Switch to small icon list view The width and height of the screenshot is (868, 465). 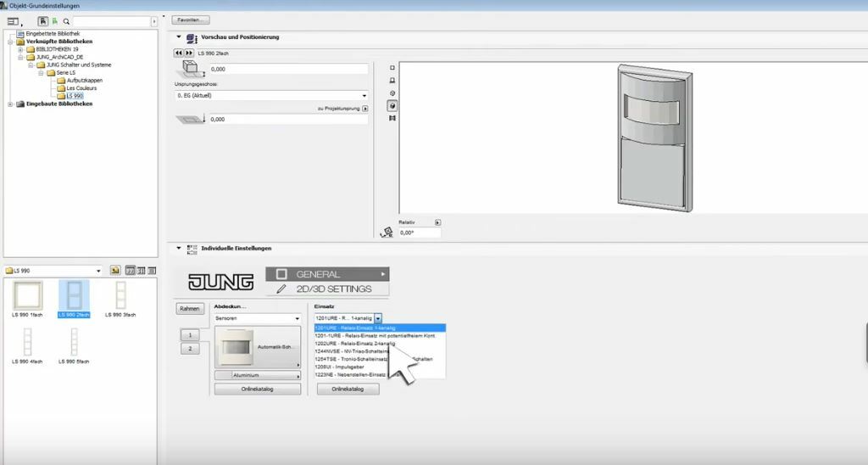tap(142, 271)
